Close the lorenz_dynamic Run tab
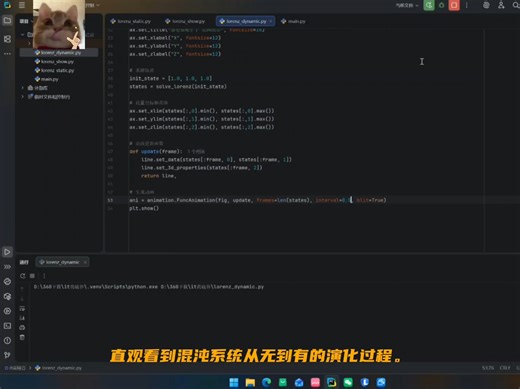This screenshot has width=520, height=389. [85, 262]
